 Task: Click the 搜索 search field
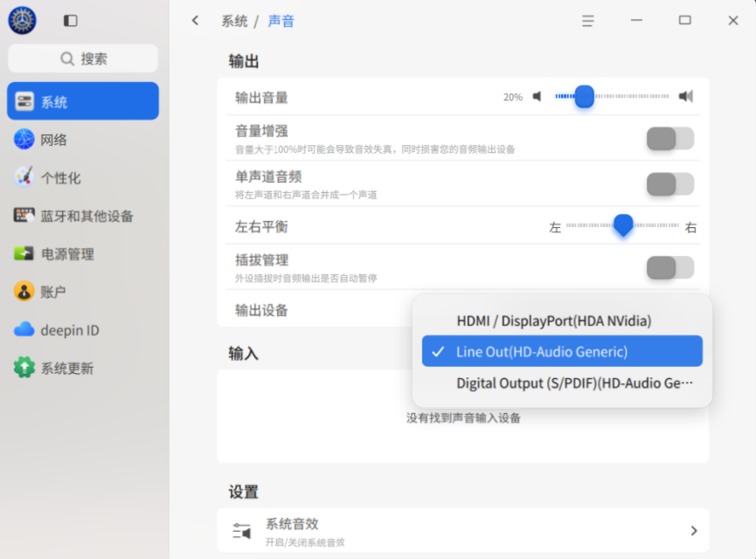pyautogui.click(x=83, y=59)
